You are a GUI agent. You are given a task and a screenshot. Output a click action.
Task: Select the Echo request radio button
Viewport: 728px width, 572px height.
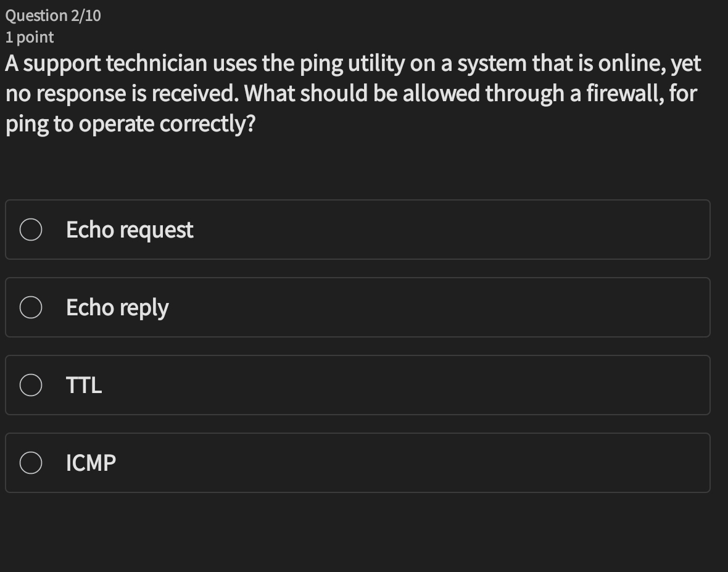31,229
